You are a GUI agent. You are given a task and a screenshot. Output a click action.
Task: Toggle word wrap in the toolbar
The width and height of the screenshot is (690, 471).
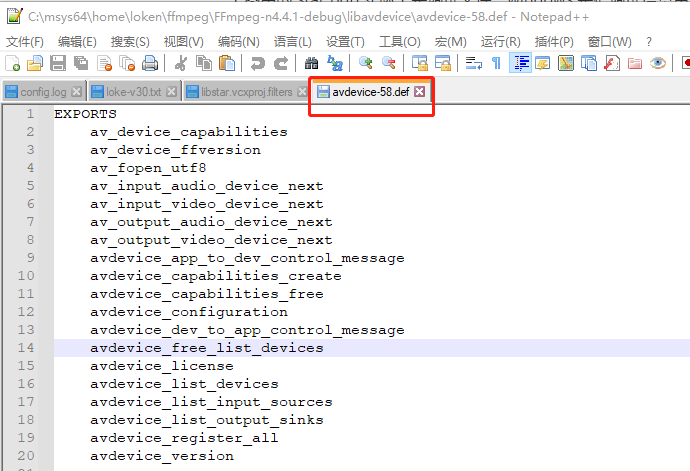[x=474, y=63]
